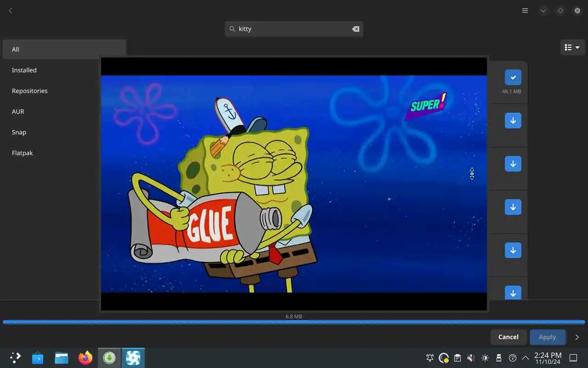588x368 pixels.
Task: Launch Firefox from the taskbar
Action: pyautogui.click(x=85, y=358)
